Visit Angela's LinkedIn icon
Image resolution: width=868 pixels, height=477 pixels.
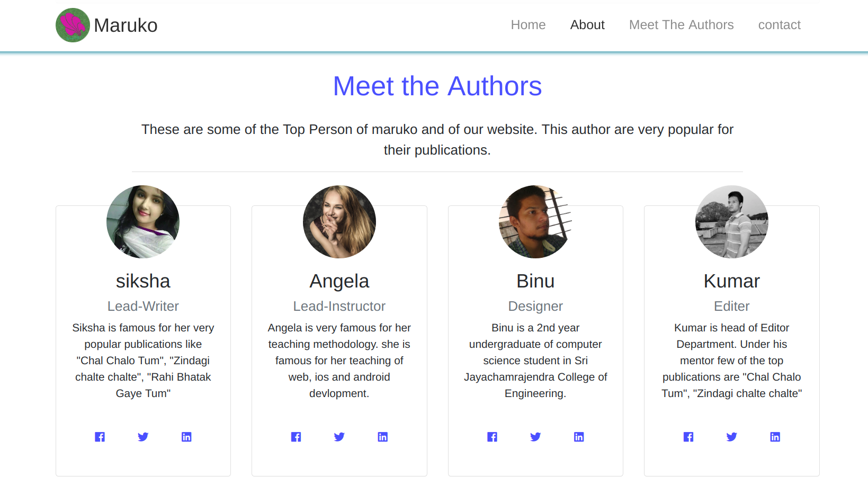383,437
